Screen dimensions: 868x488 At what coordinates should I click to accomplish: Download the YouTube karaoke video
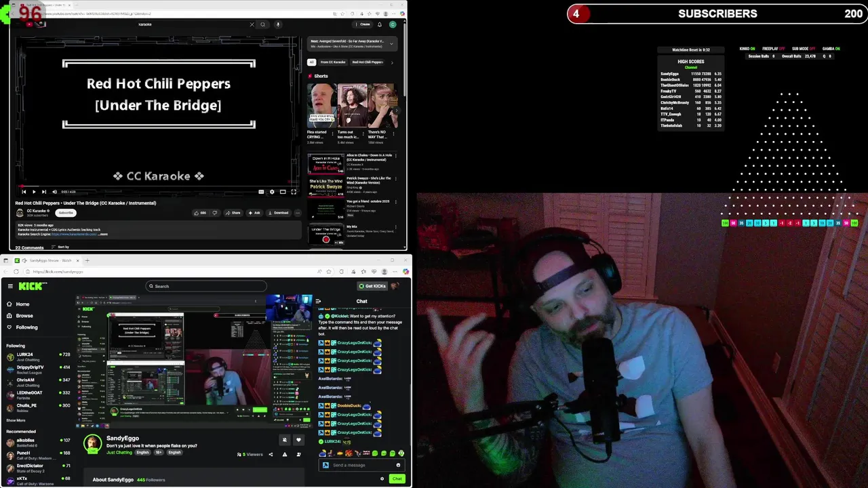tap(279, 213)
